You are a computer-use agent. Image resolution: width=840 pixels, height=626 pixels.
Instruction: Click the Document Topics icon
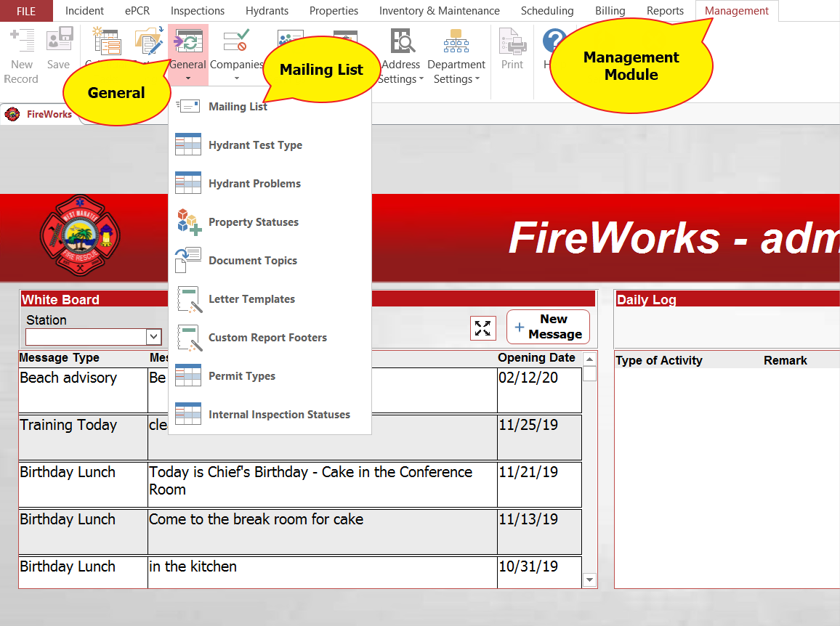[x=188, y=260]
